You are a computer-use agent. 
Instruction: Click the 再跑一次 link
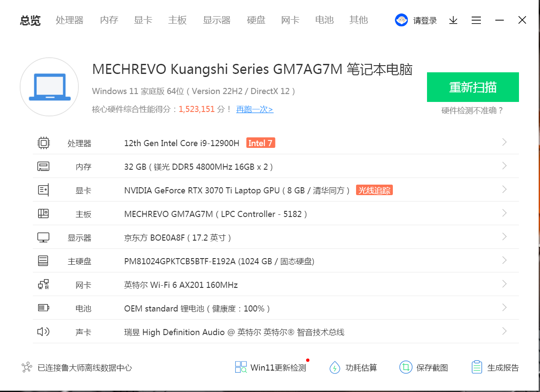click(x=255, y=109)
